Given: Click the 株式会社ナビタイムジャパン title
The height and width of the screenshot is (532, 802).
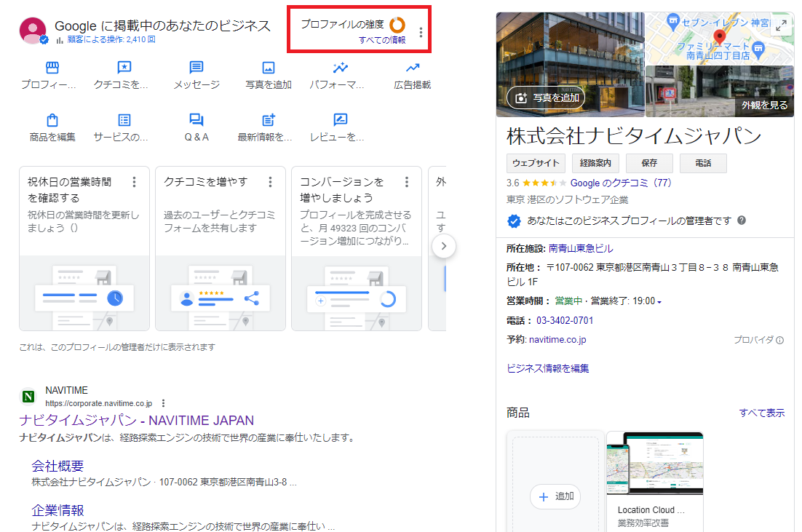Looking at the screenshot, I should pyautogui.click(x=634, y=136).
